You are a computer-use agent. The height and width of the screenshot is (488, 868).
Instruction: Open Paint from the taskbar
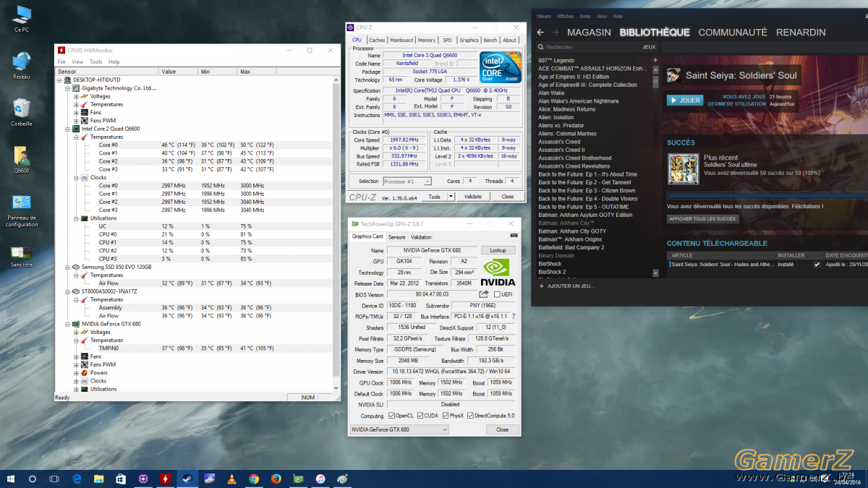pos(342,479)
